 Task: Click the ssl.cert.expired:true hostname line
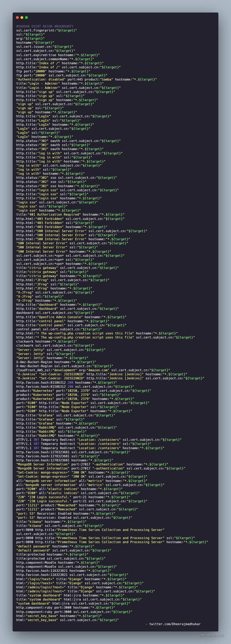pyautogui.click(x=58, y=55)
